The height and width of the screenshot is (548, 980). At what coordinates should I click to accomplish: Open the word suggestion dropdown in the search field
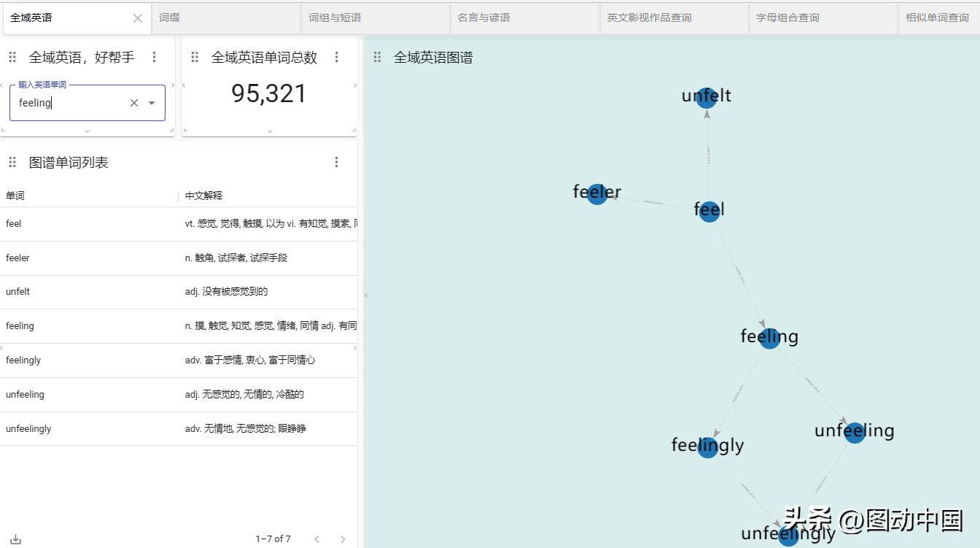tap(151, 103)
